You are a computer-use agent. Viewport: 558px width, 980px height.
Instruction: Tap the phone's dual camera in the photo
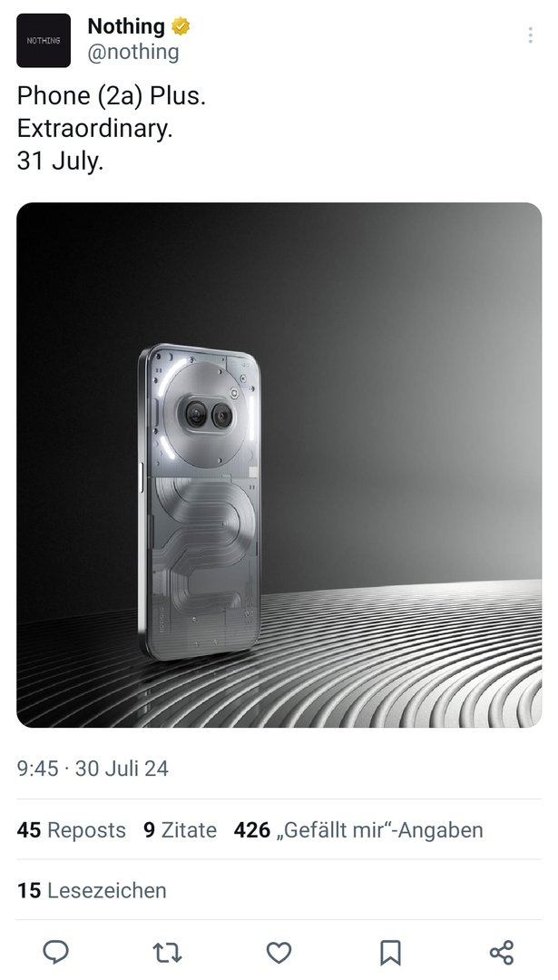coord(209,415)
